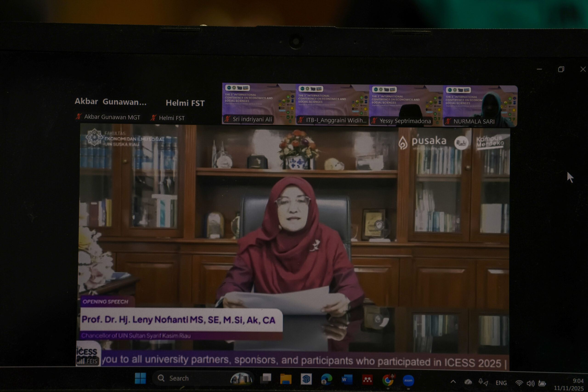588x392 pixels.
Task: Switch to Microsoft Word from taskbar
Action: (x=347, y=380)
